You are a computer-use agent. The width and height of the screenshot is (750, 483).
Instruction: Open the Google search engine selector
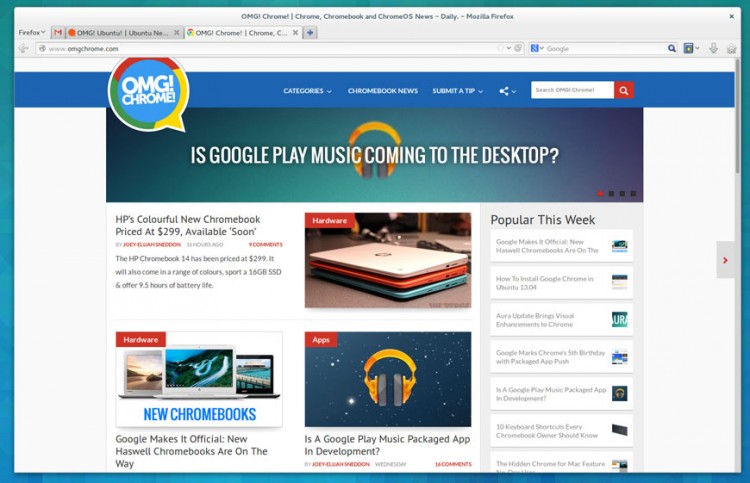(537, 48)
